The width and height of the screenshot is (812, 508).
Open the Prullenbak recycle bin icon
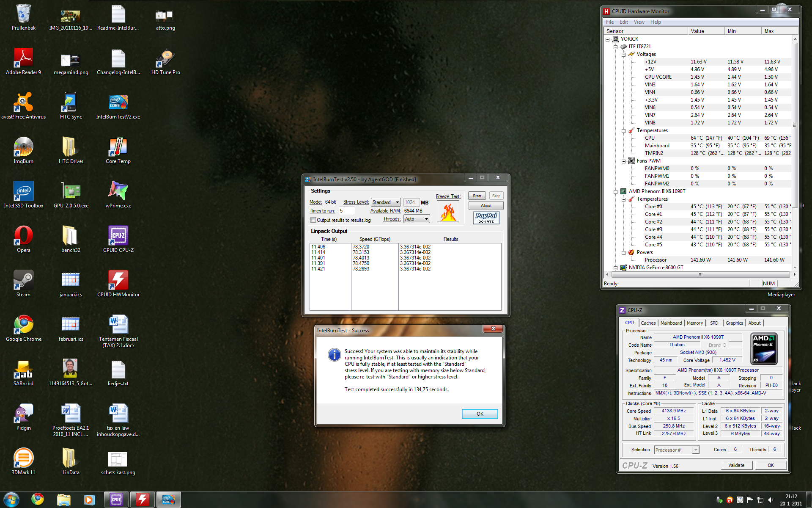(24, 17)
